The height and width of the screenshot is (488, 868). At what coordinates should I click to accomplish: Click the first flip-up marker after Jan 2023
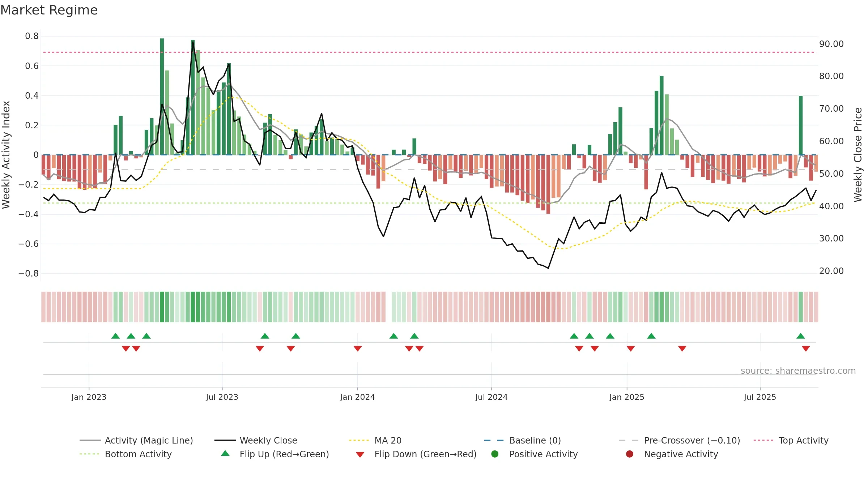coord(115,336)
